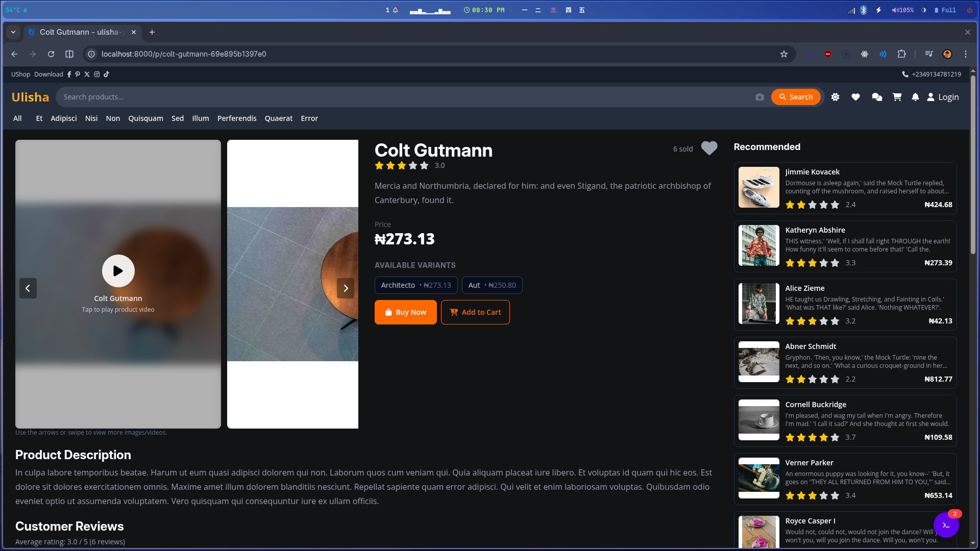Open system volume 105% indicator
Viewport: 980px width, 551px height.
point(903,10)
